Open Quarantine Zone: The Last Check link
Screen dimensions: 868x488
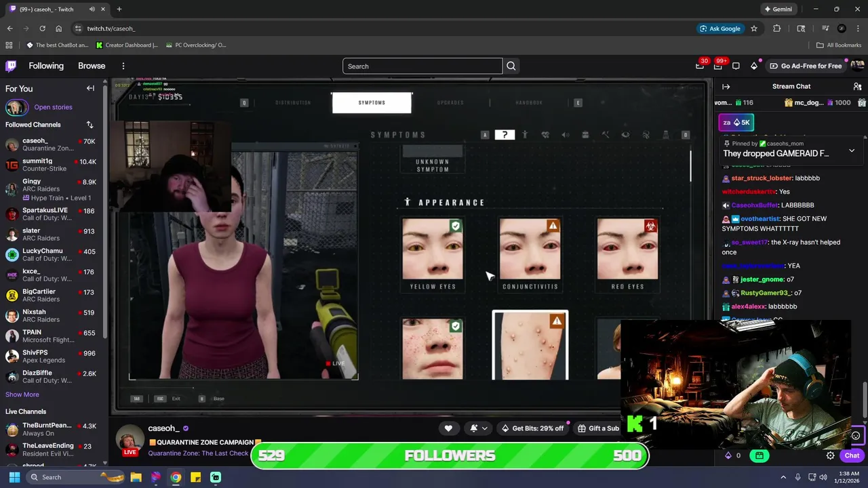[198, 453]
